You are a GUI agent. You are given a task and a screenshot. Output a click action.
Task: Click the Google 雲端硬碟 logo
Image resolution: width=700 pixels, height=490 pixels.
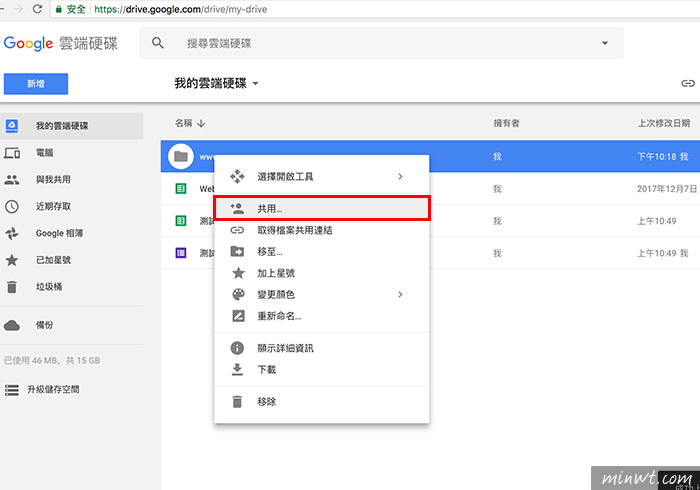61,43
